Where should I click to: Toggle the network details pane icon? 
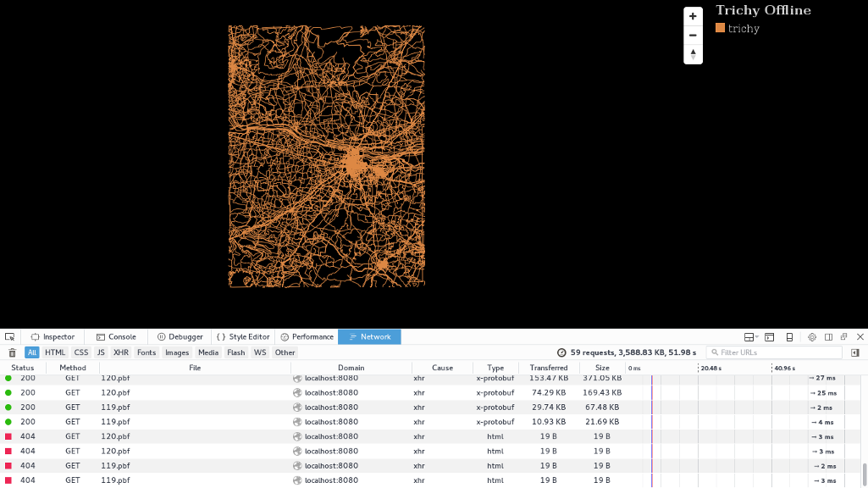(x=855, y=352)
